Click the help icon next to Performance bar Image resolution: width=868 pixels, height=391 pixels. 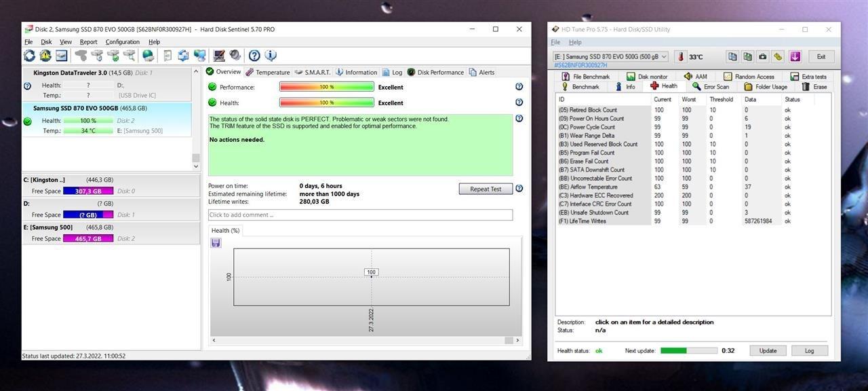[x=519, y=87]
